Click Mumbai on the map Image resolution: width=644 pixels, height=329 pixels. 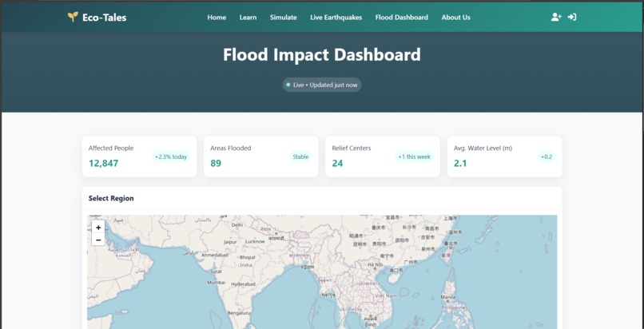tap(216, 282)
